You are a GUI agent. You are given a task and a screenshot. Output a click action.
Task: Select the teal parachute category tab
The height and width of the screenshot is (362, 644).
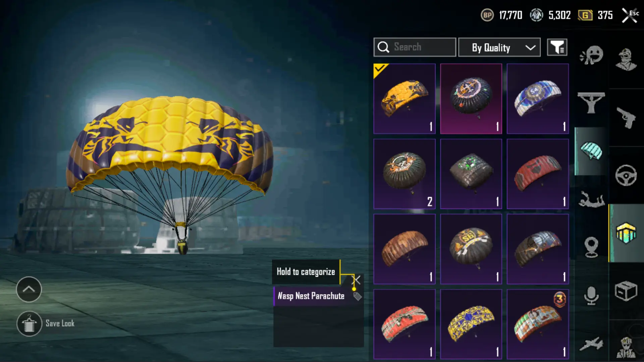tap(591, 151)
